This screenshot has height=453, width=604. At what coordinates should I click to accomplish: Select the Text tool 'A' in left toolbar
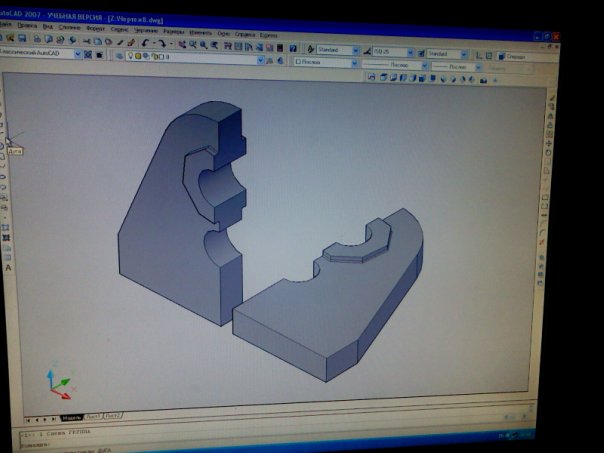8,268
